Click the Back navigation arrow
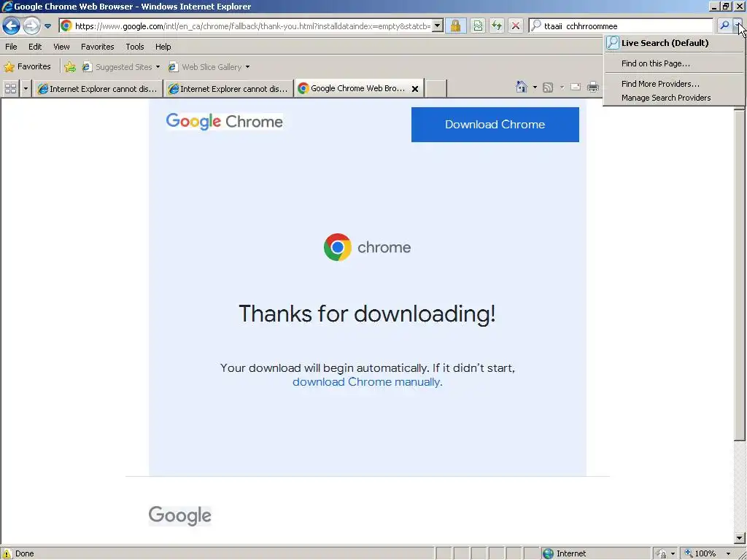747x560 pixels. [11, 26]
